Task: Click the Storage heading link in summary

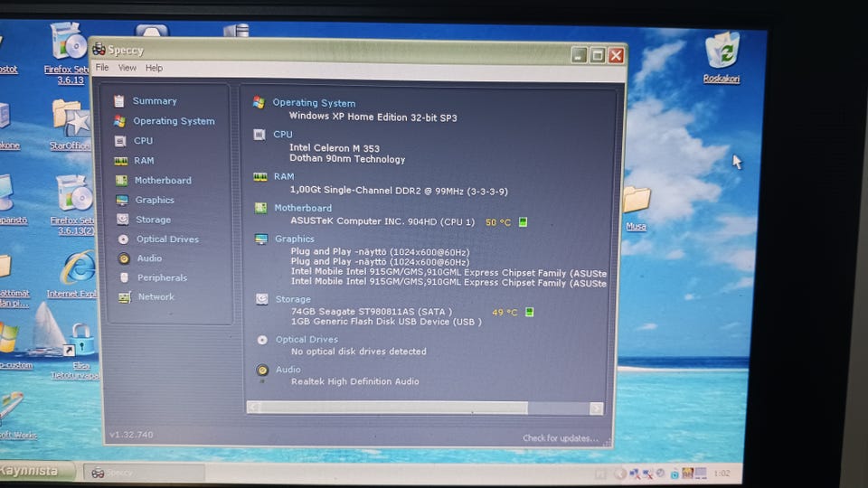Action: [293, 299]
